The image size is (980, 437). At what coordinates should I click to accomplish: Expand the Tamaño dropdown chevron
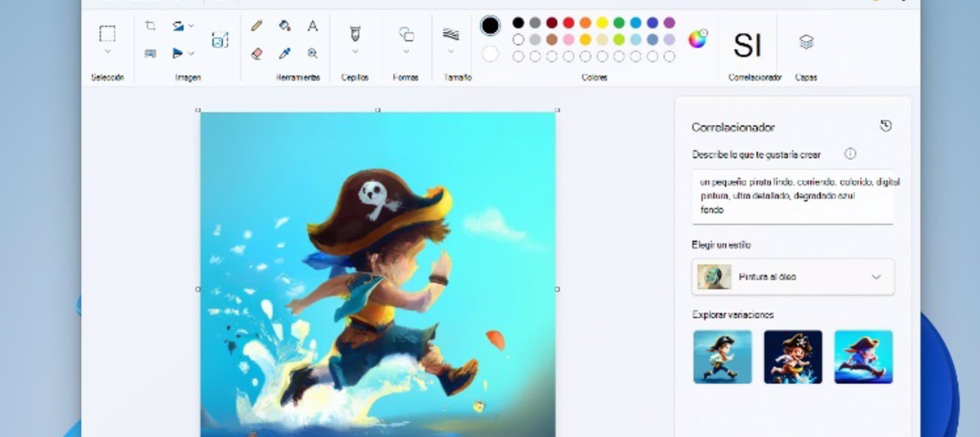pos(451,52)
